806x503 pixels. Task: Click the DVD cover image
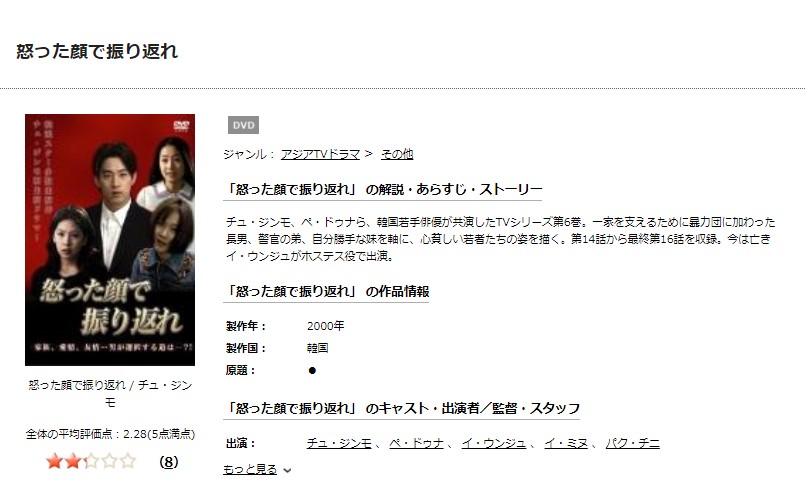(x=110, y=240)
